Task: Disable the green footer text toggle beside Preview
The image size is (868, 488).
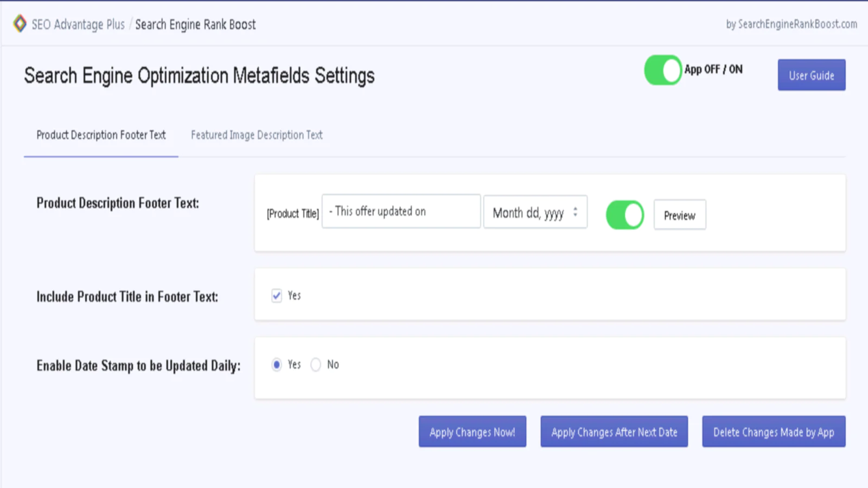Action: pyautogui.click(x=624, y=215)
